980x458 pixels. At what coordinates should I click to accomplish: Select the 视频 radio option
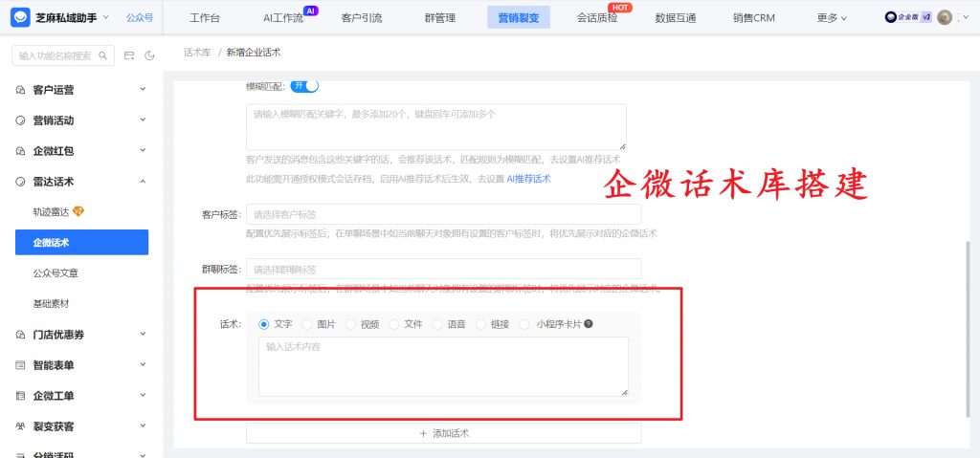click(350, 324)
